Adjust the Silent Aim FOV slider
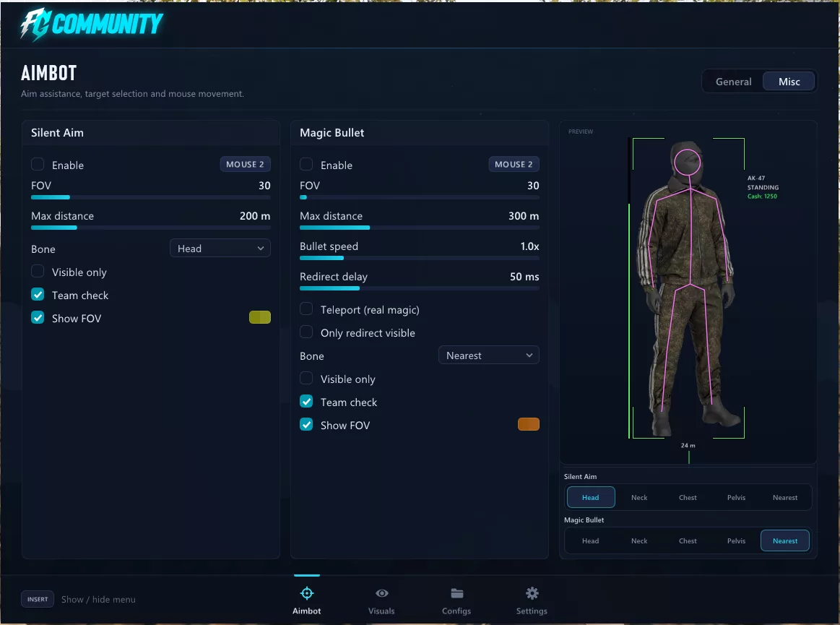 pyautogui.click(x=150, y=197)
